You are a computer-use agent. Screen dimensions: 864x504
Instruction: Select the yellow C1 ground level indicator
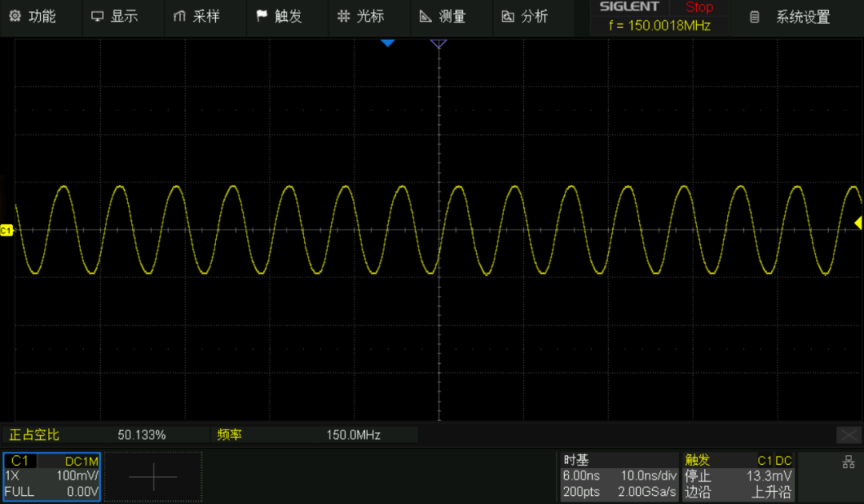click(6, 230)
